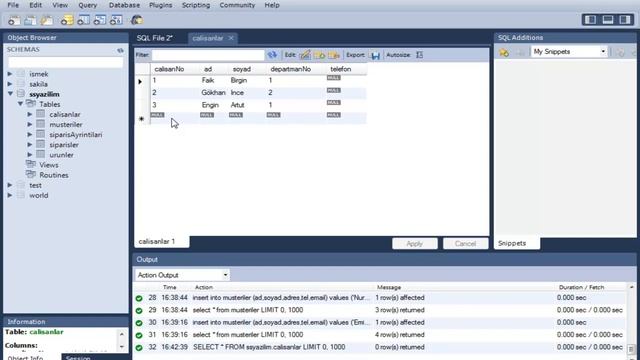Select the Routines node

point(54,175)
